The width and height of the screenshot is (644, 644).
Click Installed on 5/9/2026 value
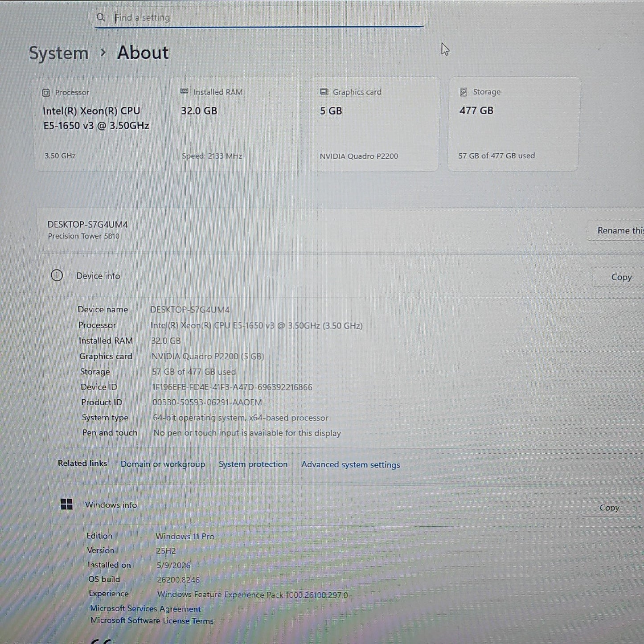pyautogui.click(x=173, y=566)
